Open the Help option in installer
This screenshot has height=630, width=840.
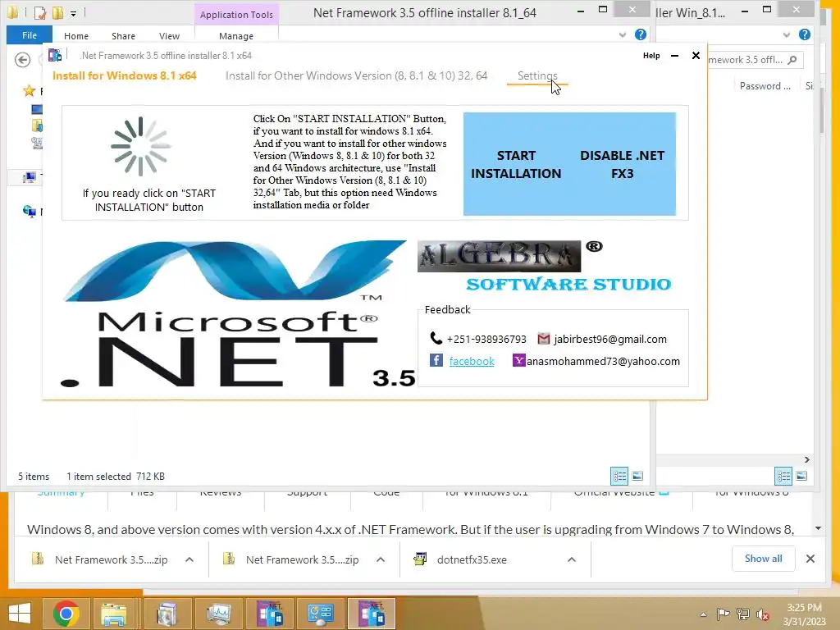[x=651, y=55]
